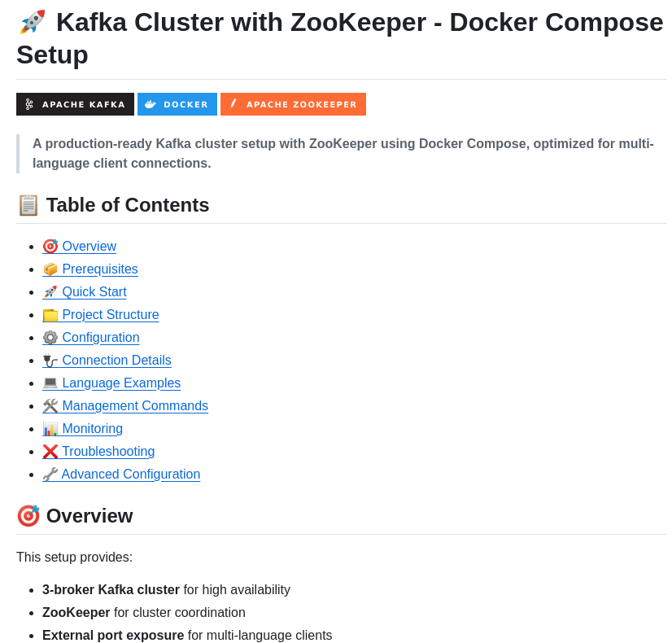Image resolution: width=672 pixels, height=643 pixels.
Task: Open the Language Examples link
Action: tap(121, 383)
